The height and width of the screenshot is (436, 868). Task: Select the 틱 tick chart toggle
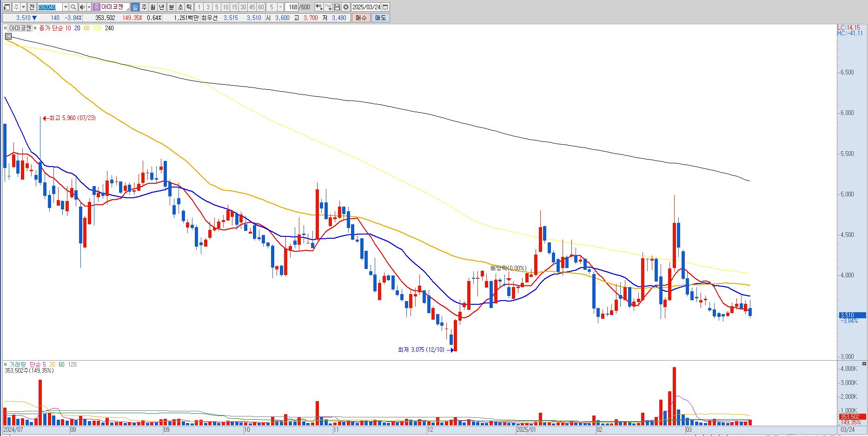tap(189, 7)
